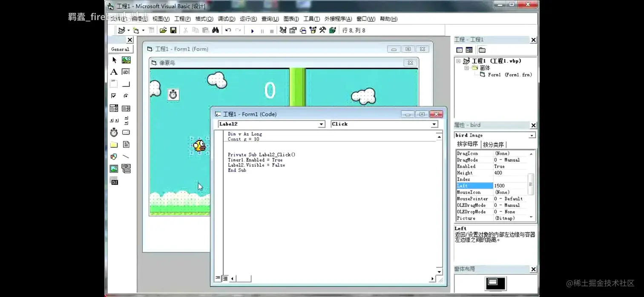644x297 pixels.
Task: Click the form thumbnail in Form Layout panel
Action: pos(493,282)
